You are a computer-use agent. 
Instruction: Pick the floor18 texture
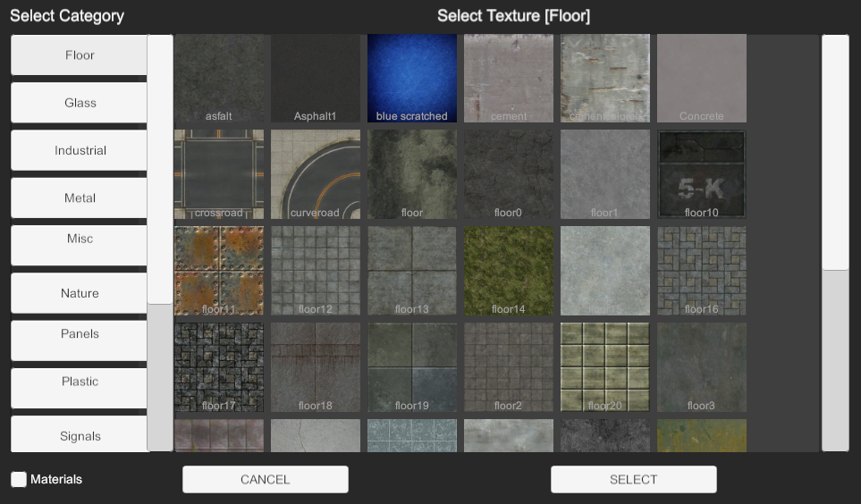point(316,368)
